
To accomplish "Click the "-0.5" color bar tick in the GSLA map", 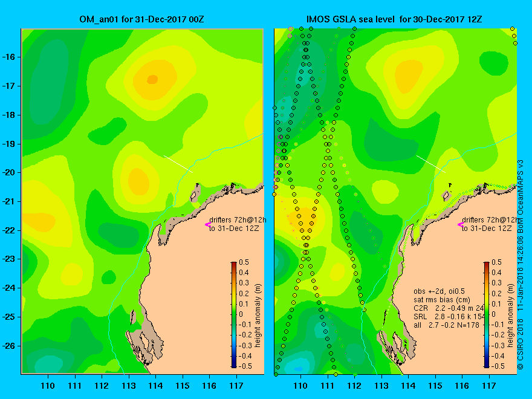I will pyautogui.click(x=498, y=366).
